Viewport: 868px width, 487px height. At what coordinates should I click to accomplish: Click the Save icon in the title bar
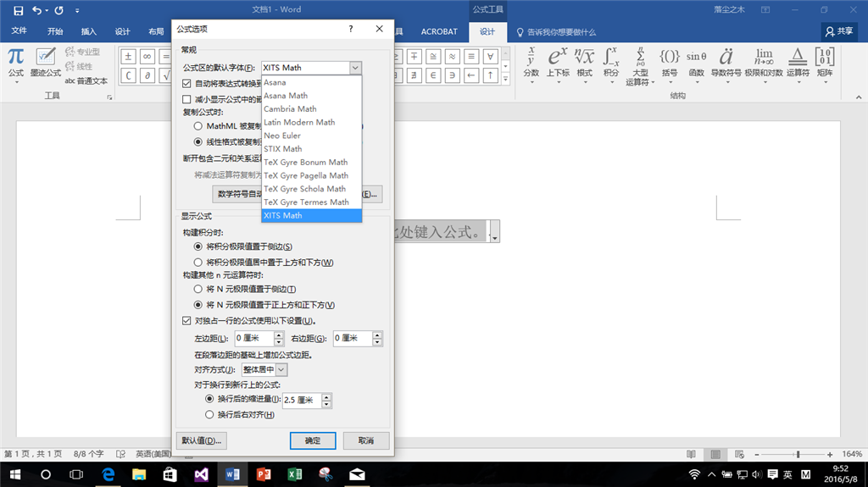click(x=19, y=10)
